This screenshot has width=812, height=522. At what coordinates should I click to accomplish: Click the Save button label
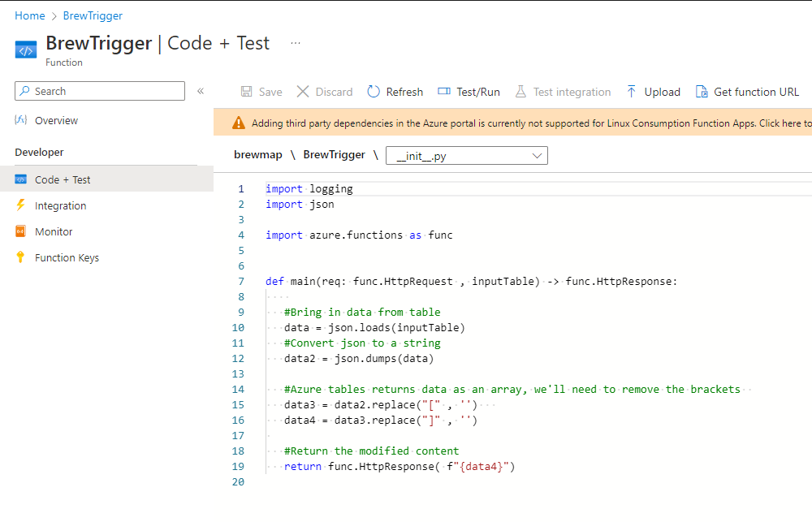270,92
